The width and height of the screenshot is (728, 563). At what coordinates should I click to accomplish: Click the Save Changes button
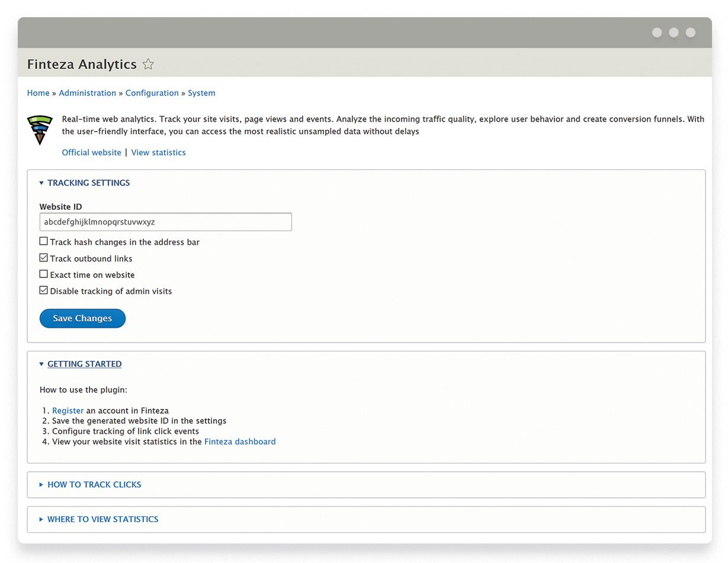click(82, 318)
